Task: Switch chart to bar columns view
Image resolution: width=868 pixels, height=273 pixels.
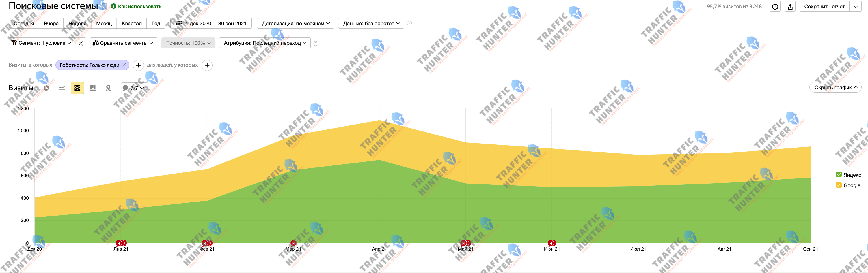Action: point(93,88)
